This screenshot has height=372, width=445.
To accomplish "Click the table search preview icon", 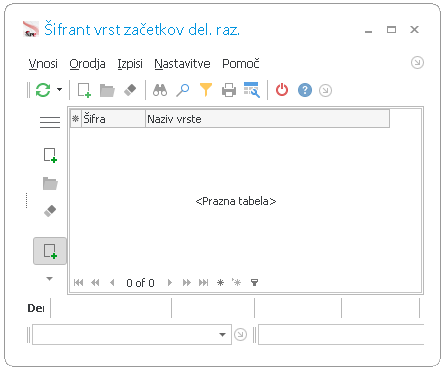I will coord(252,90).
